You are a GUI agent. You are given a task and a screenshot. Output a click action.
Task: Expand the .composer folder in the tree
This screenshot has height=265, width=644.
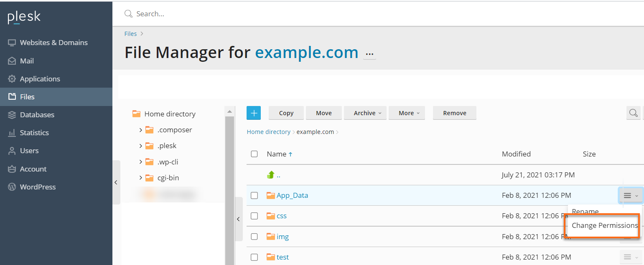pos(141,129)
